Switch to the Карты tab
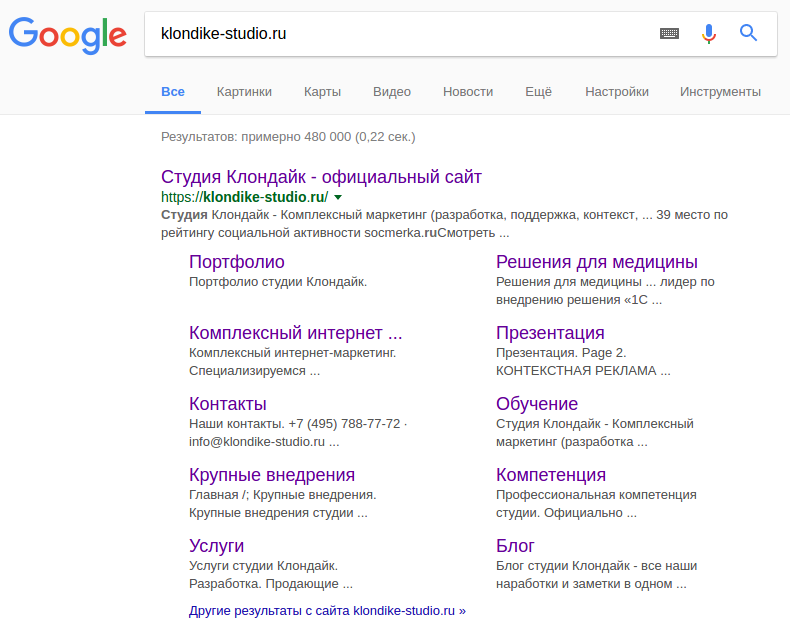This screenshot has height=629, width=790. tap(322, 92)
